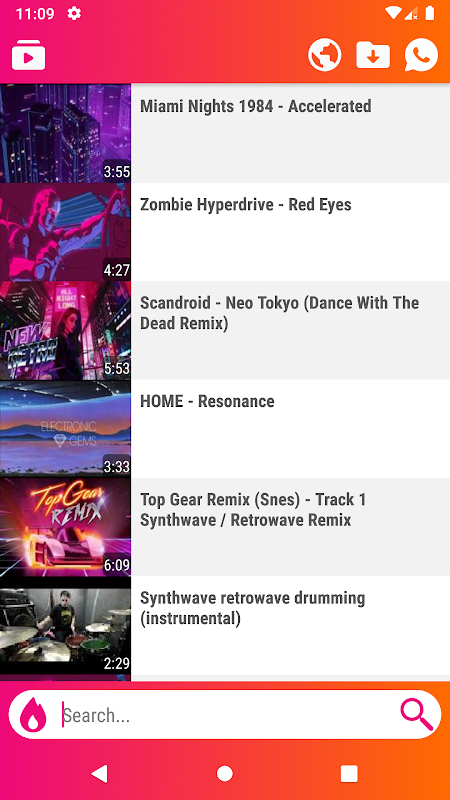450x800 pixels.
Task: Open settings gear in status bar
Action: coord(74,14)
